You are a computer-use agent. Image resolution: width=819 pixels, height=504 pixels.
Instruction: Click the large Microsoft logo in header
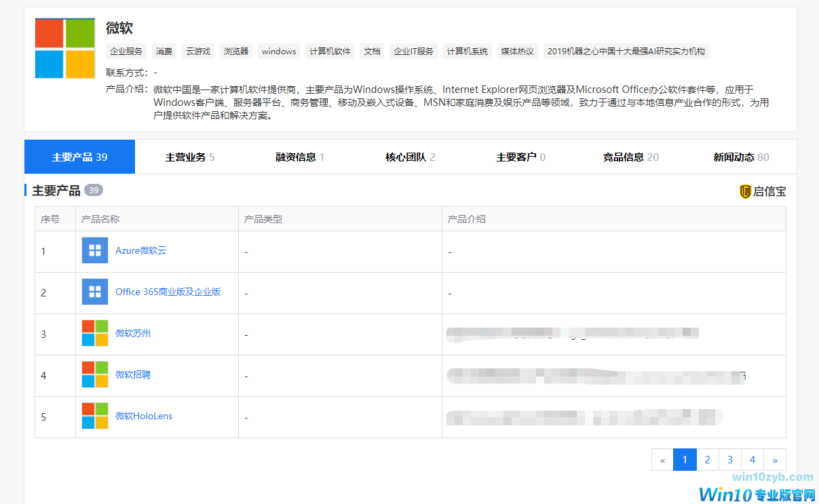tap(65, 48)
